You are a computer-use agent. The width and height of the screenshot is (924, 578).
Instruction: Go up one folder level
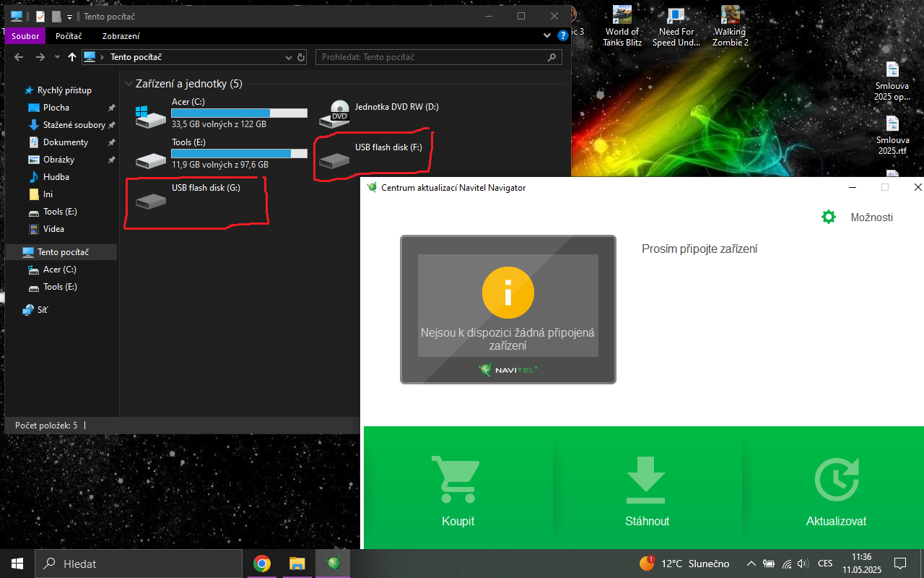pyautogui.click(x=72, y=57)
